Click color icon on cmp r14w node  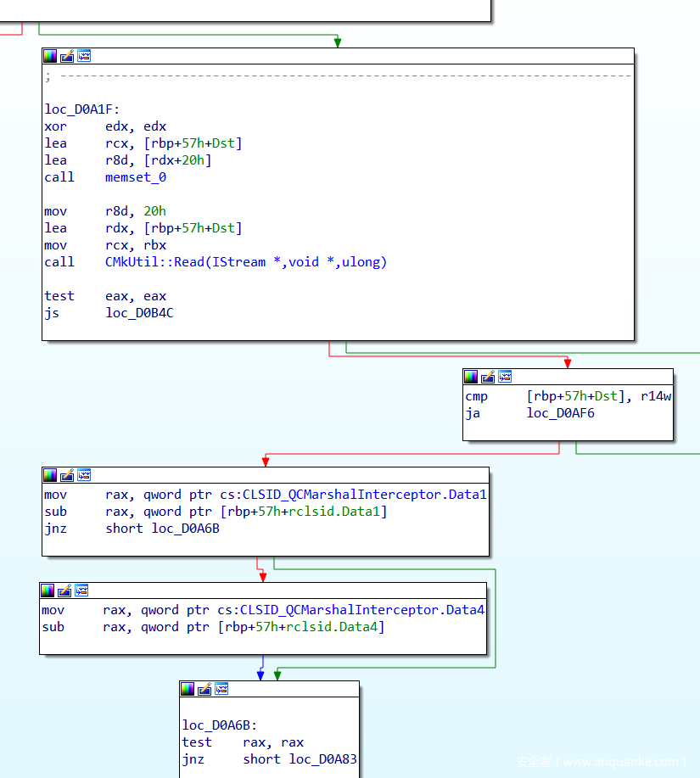pos(471,377)
